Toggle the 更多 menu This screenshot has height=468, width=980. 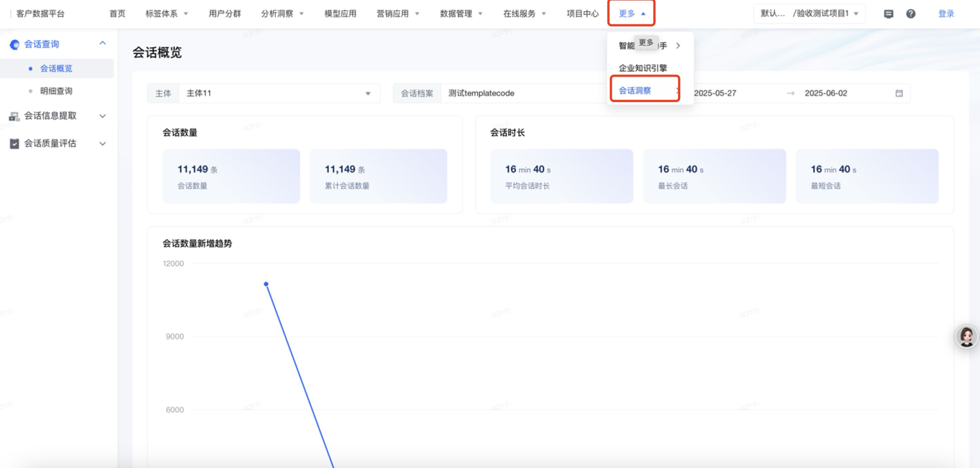click(632, 14)
